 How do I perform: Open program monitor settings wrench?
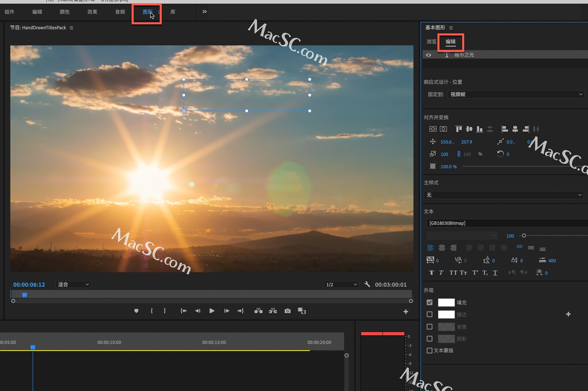point(367,284)
